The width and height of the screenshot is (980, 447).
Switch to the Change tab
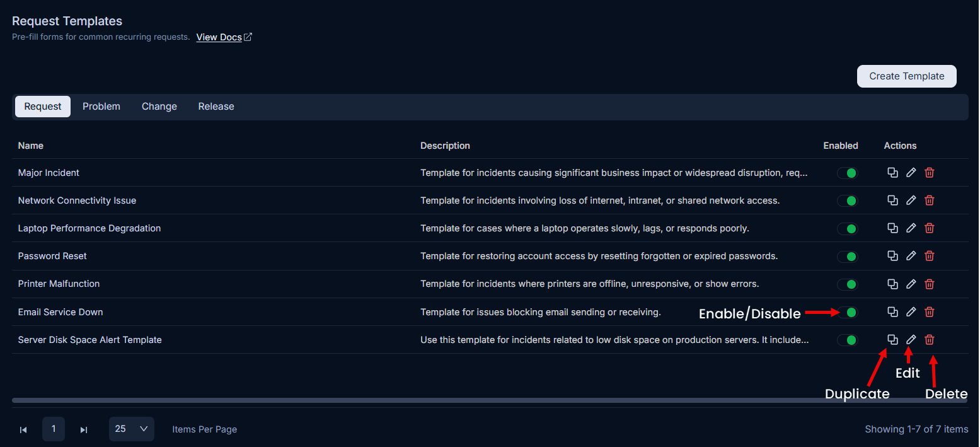point(159,107)
